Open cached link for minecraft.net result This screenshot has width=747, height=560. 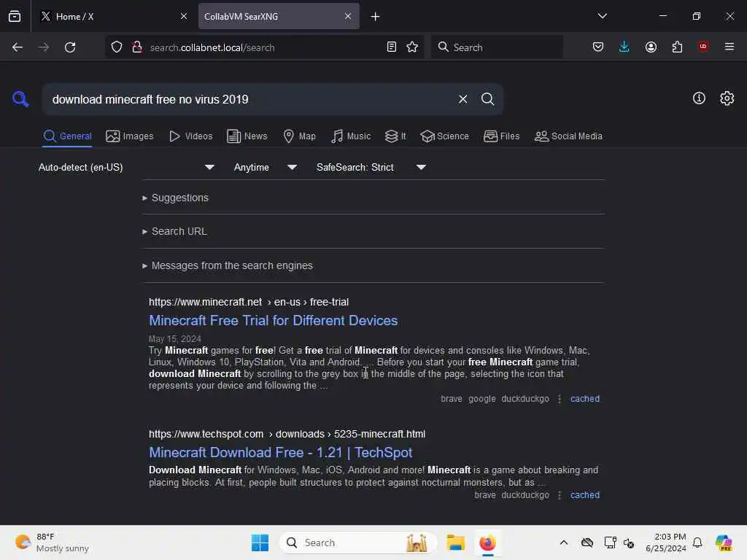584,399
